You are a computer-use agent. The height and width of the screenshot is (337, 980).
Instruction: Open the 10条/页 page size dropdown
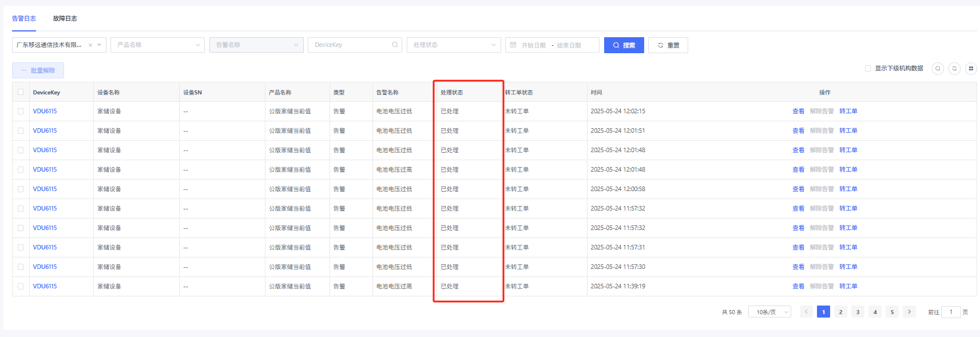pos(769,312)
